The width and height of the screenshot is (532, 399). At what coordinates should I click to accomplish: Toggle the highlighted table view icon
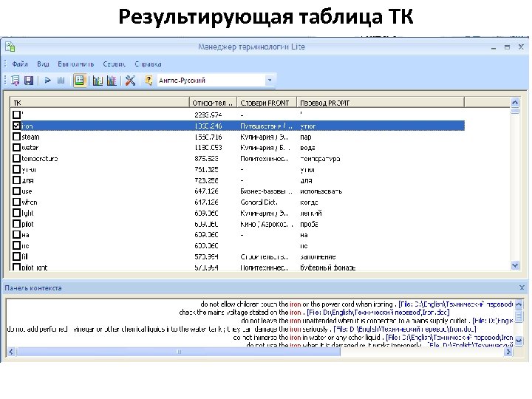click(79, 81)
